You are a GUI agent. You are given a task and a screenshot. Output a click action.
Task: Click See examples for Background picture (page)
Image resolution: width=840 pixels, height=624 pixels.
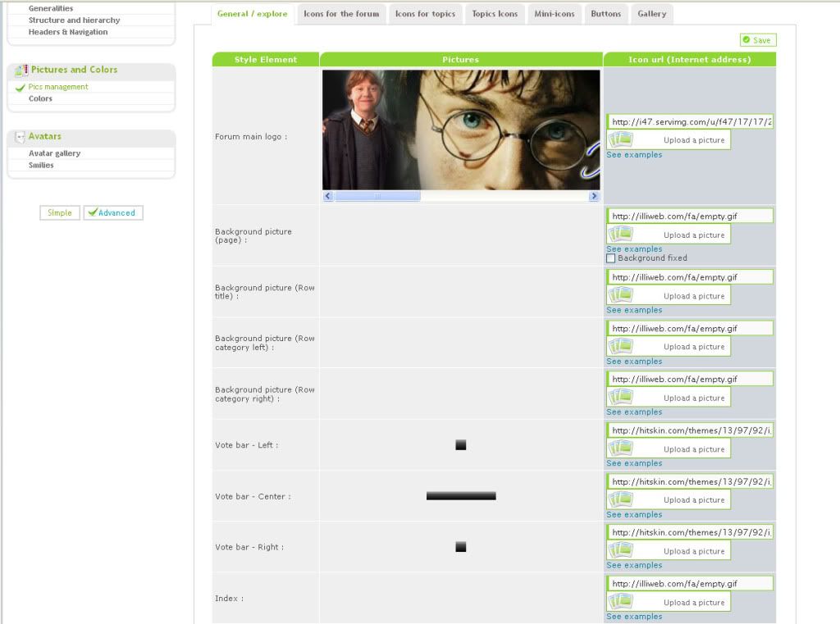[634, 249]
